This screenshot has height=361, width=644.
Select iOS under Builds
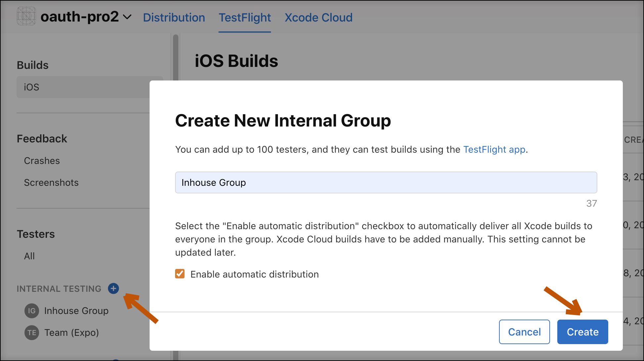31,87
